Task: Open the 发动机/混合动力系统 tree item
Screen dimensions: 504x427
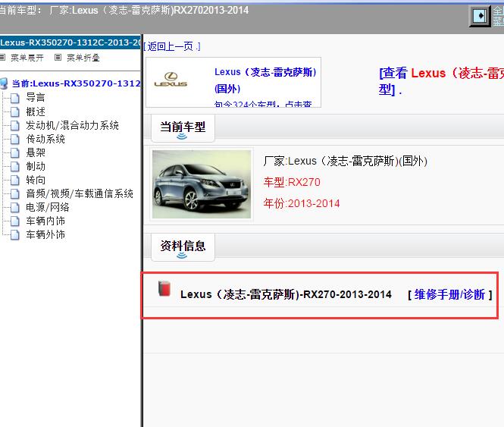Action: coord(72,125)
